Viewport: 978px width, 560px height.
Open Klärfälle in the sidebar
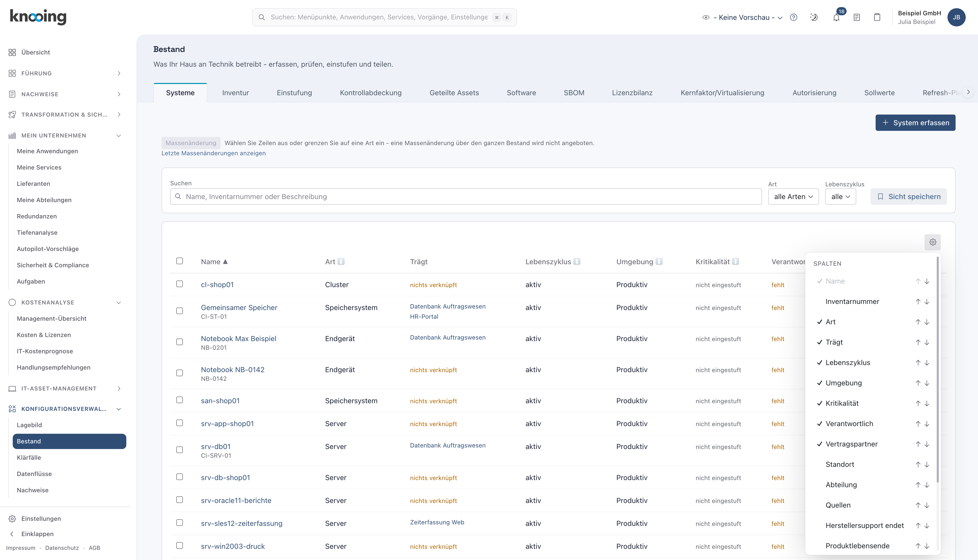pos(29,458)
